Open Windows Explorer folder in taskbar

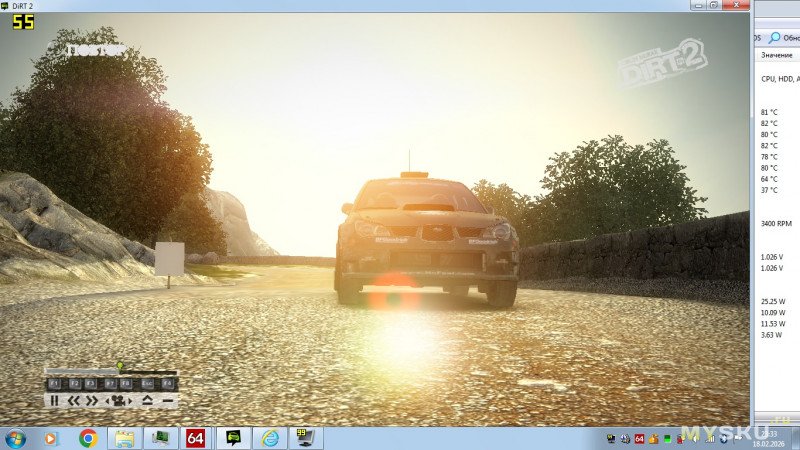[x=124, y=438]
